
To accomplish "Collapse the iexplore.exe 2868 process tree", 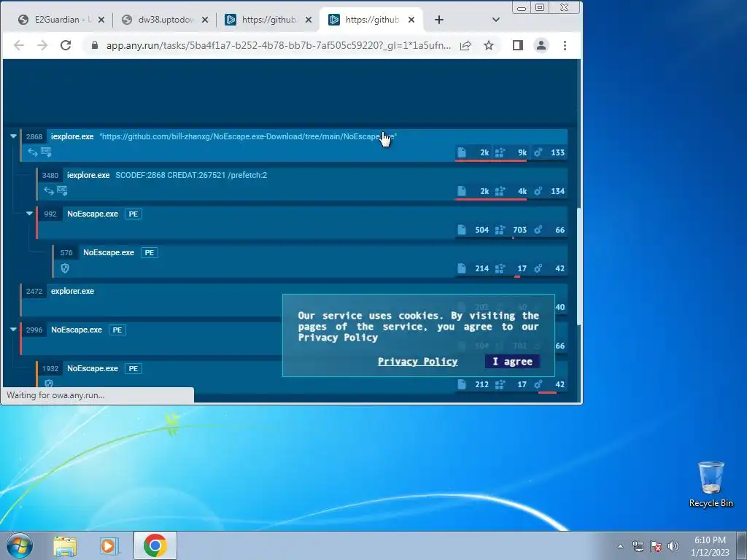I will pyautogui.click(x=13, y=136).
